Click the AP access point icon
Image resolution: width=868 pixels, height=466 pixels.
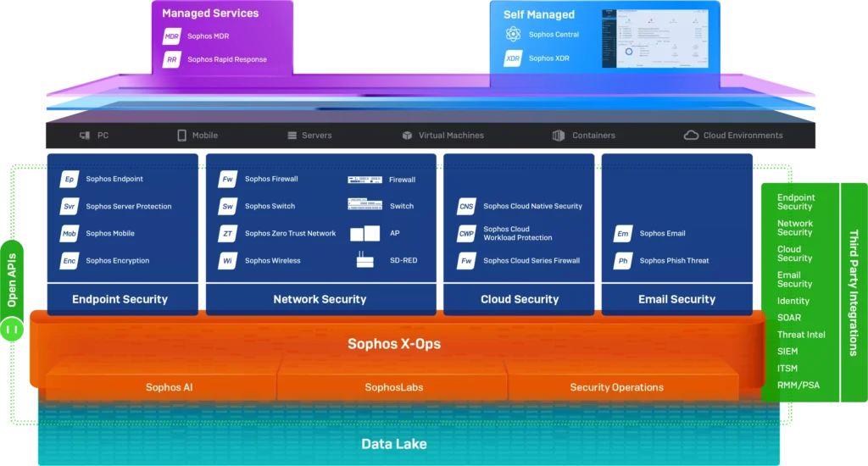click(x=364, y=234)
